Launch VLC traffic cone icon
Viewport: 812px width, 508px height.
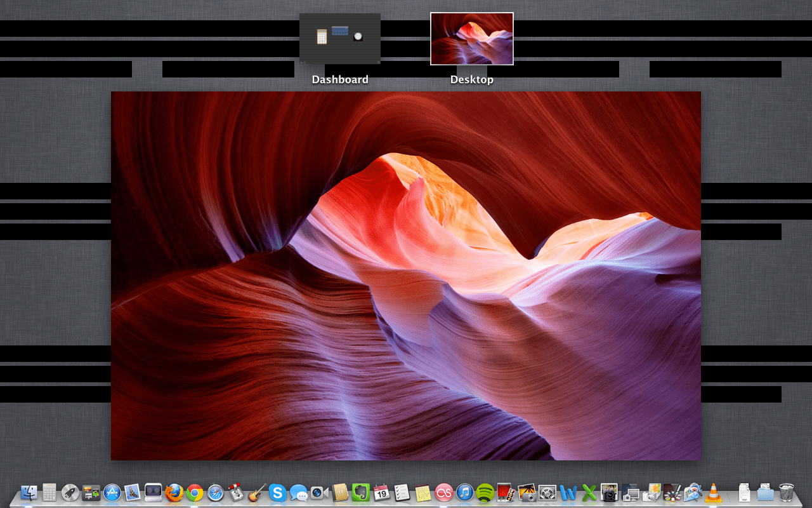(x=714, y=492)
